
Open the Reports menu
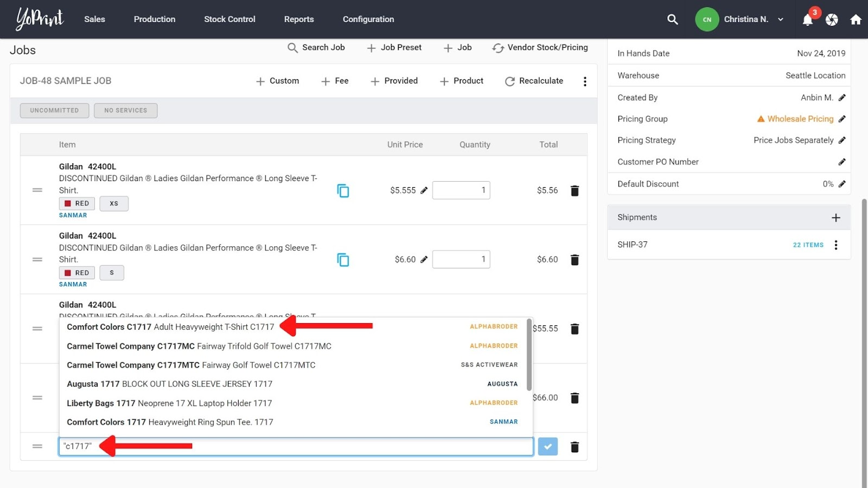pos(299,20)
